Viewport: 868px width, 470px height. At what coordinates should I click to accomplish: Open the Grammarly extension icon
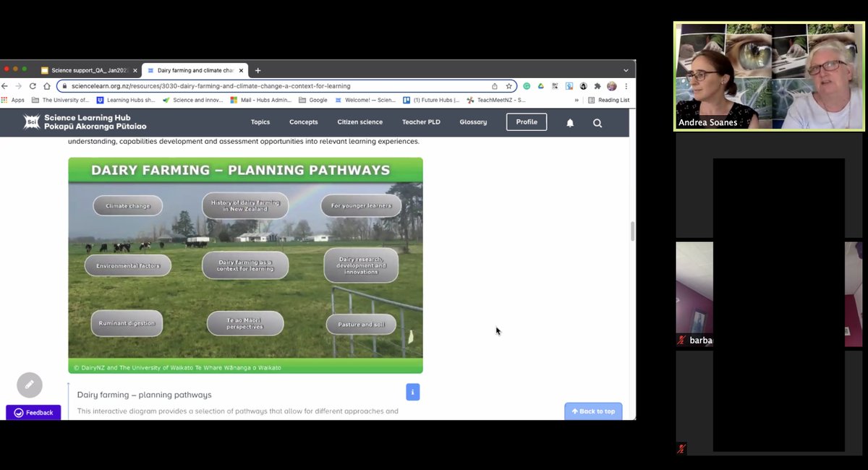tap(526, 85)
